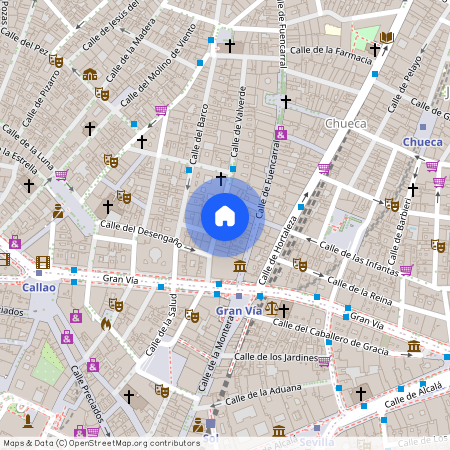
Task: Select the library book icon near Calle de la Farmacia
Action: (387, 38)
